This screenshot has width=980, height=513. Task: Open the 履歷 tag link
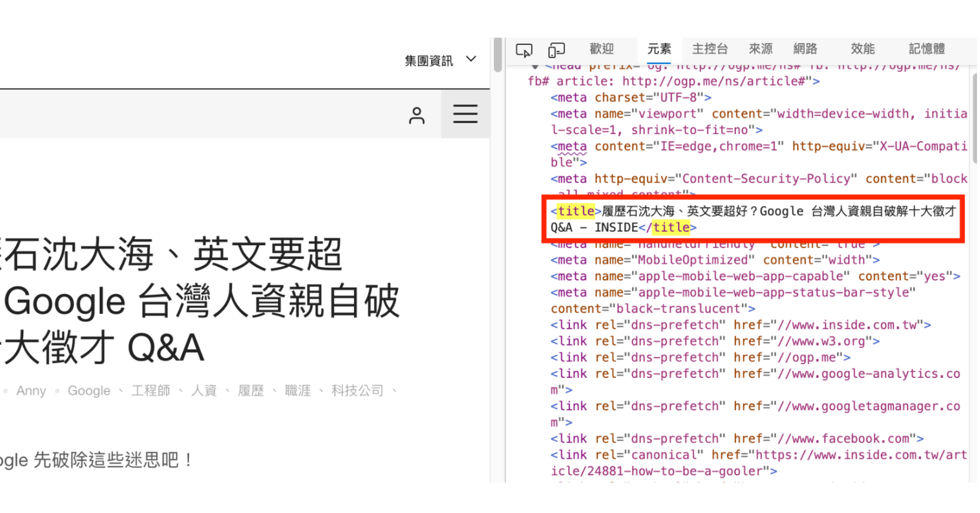[x=251, y=391]
